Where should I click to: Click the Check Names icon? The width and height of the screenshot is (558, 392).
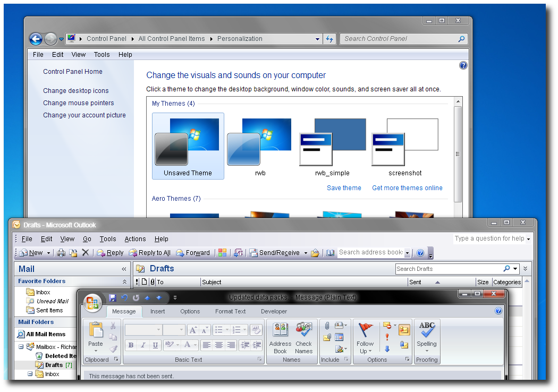tap(303, 338)
